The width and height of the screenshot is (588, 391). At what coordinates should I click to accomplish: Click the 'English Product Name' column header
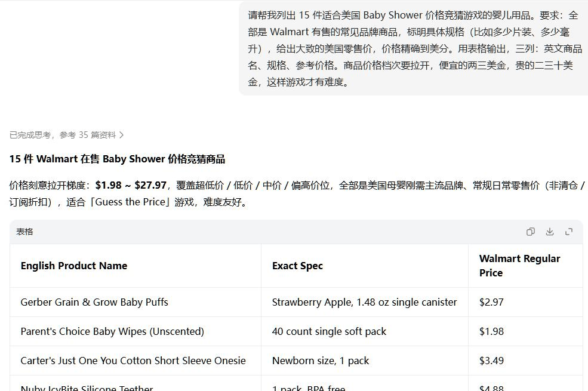(136, 266)
